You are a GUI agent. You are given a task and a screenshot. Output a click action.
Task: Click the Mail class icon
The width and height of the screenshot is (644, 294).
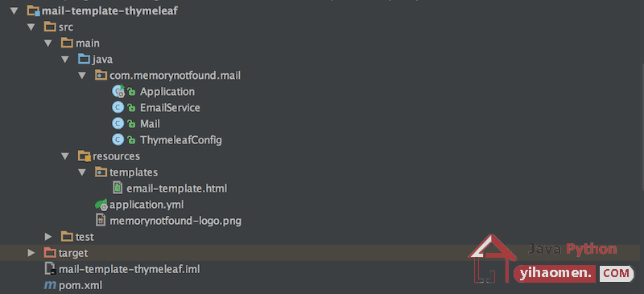[x=118, y=124]
